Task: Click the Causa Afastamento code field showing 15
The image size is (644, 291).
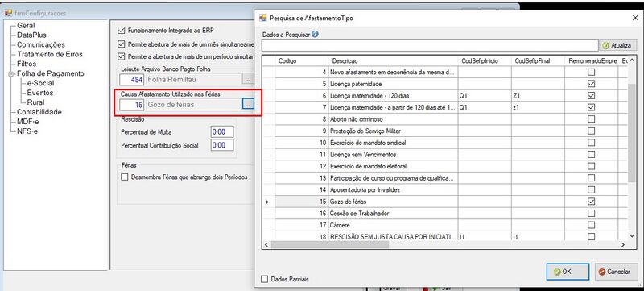Action: click(132, 105)
